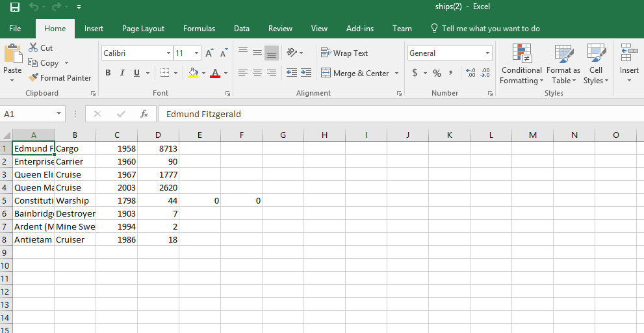This screenshot has height=333, width=644.
Task: Click the Decrease Decimal icon
Action: click(x=485, y=73)
